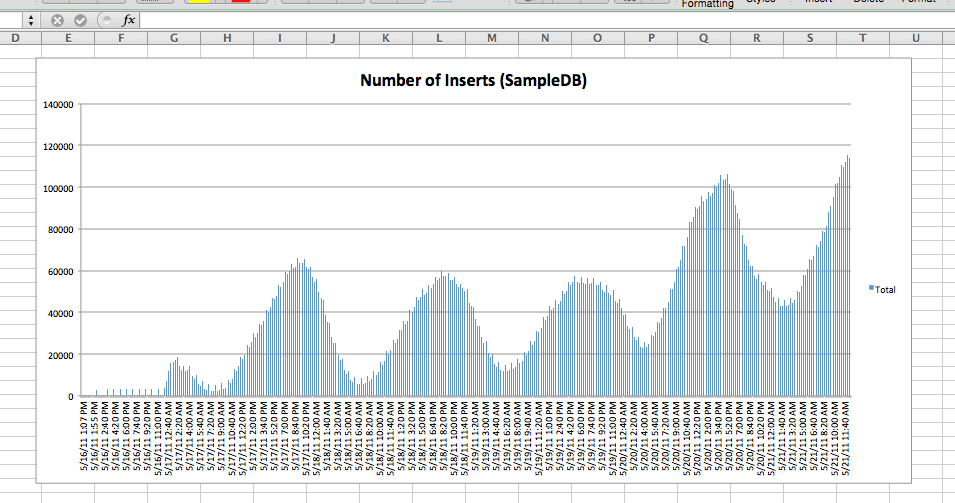955x503 pixels.
Task: Click x-axis label '5/16/11 1:55 PM'
Action: 95,435
